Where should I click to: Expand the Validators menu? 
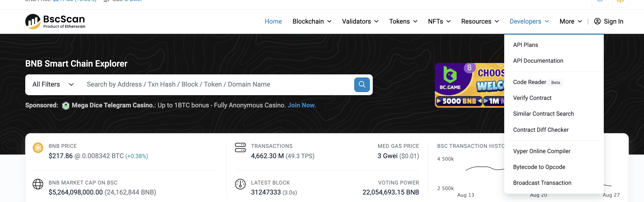coord(360,21)
